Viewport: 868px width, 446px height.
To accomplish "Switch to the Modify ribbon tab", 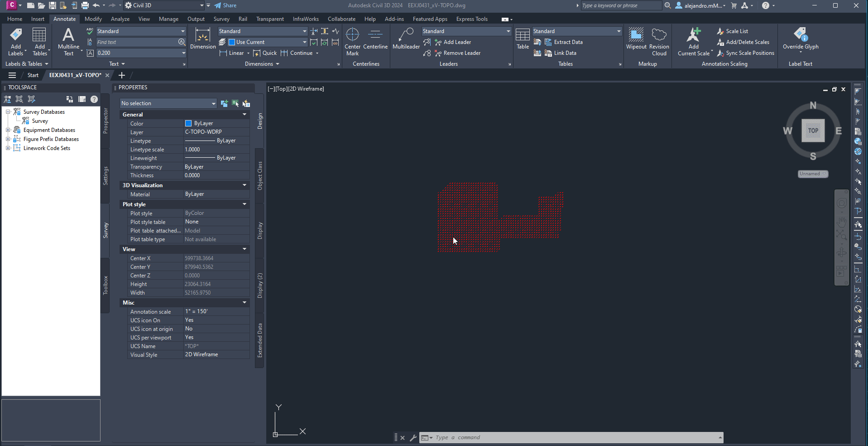I will click(x=93, y=19).
